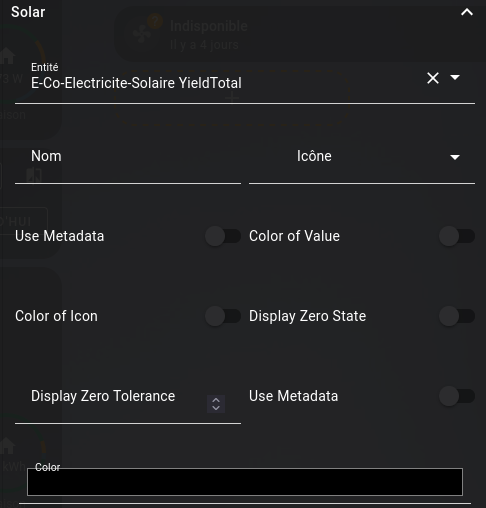
Task: Collapse the Solar section with the chevron
Action: tap(467, 12)
